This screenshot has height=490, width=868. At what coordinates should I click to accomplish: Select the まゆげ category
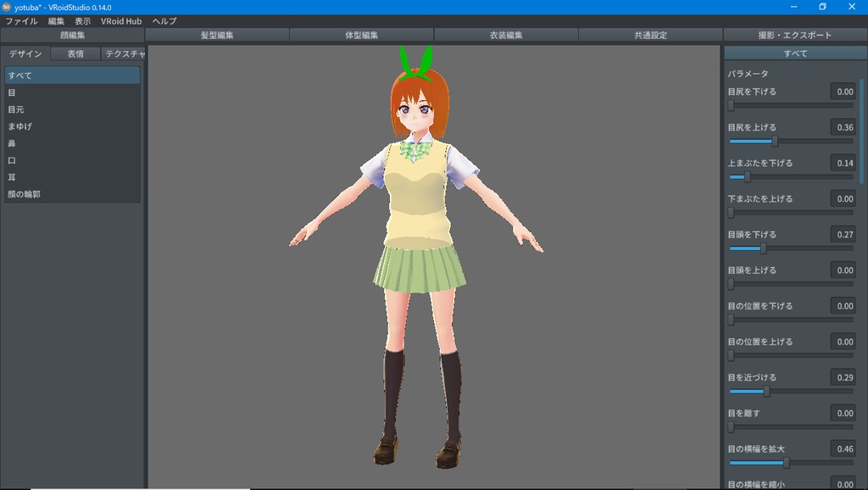pos(73,126)
